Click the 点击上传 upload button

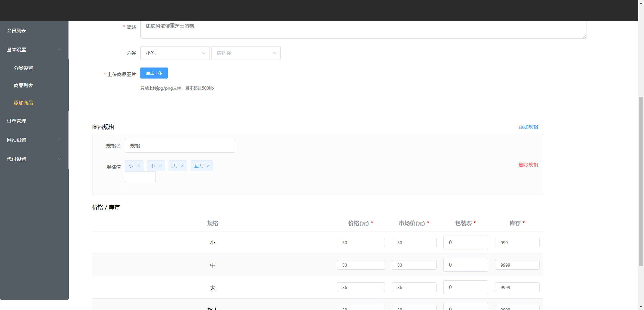(x=154, y=73)
